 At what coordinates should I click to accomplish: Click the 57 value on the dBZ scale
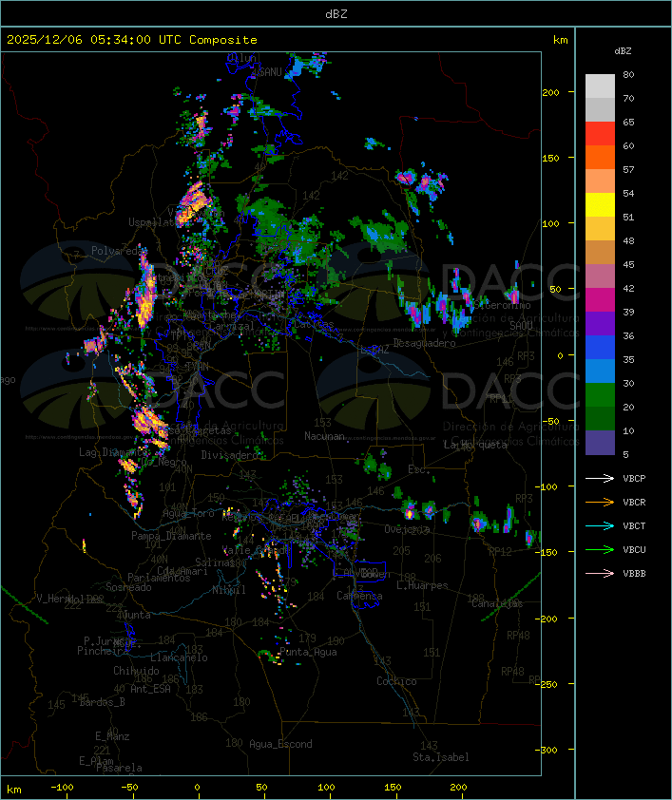[628, 169]
